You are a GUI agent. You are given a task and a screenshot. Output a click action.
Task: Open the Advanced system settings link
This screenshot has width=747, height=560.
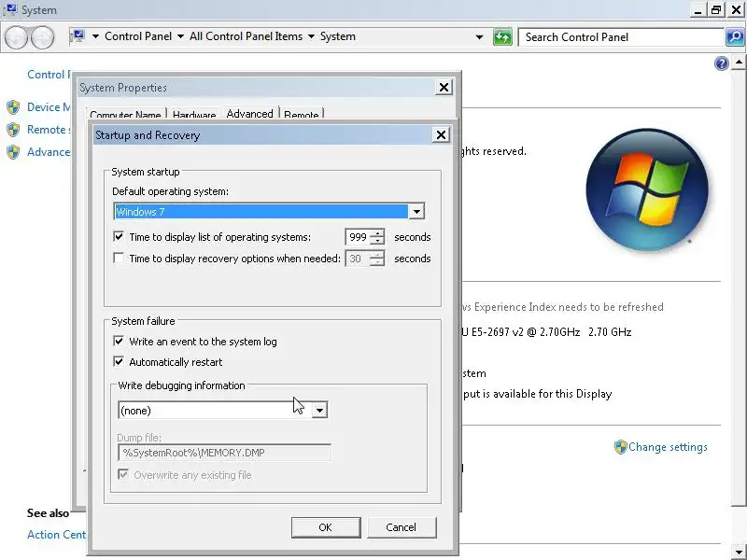(x=49, y=152)
